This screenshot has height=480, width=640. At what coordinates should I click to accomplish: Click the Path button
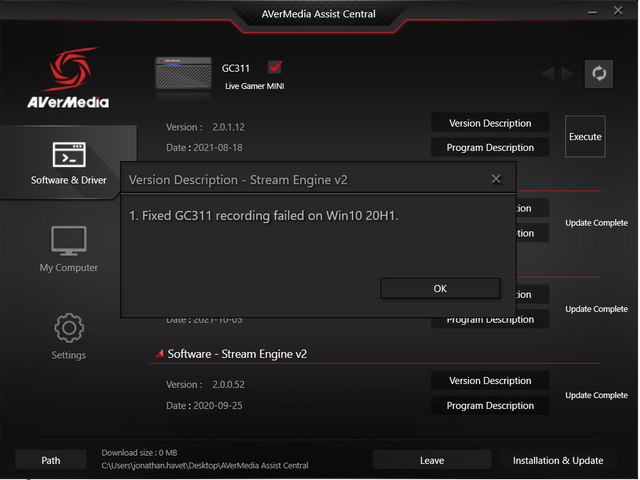[51, 461]
